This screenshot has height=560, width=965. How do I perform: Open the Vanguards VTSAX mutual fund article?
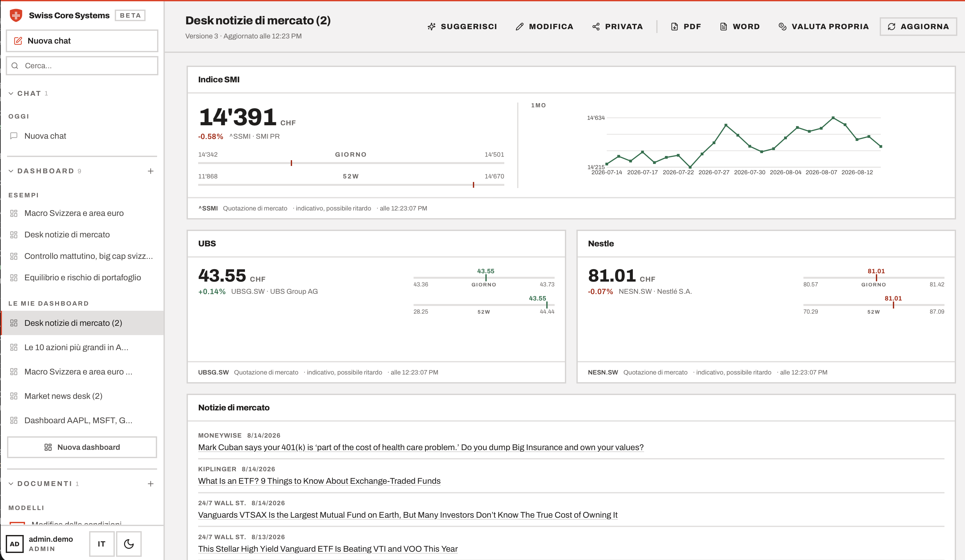coord(407,515)
